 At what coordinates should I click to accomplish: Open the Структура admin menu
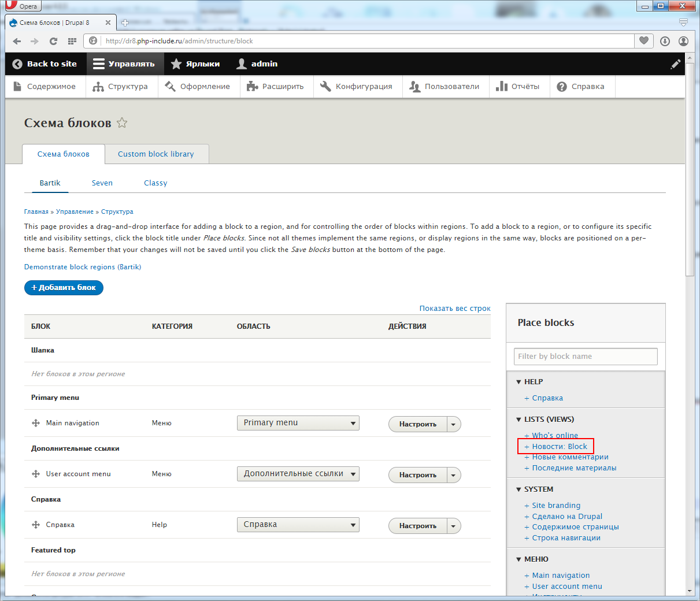(x=121, y=87)
